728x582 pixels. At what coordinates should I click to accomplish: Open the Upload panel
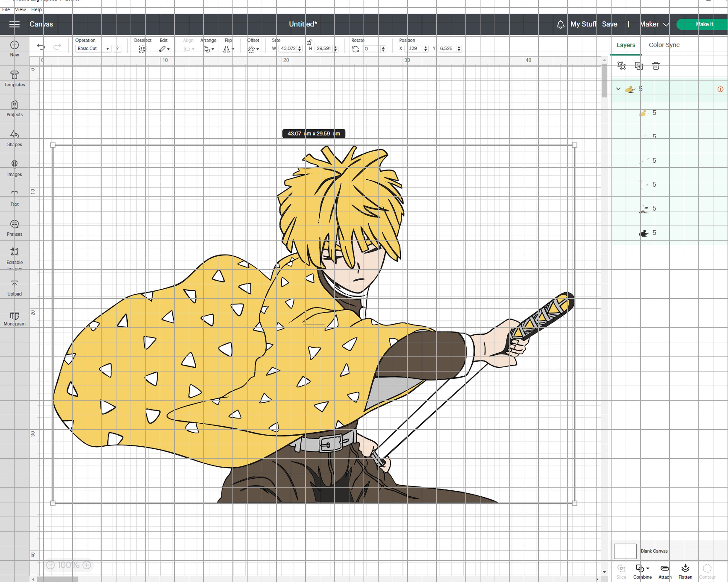pos(15,288)
